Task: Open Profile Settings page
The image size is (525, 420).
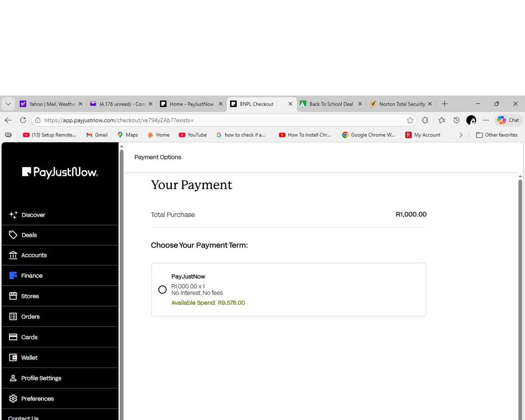Action: pos(60,378)
